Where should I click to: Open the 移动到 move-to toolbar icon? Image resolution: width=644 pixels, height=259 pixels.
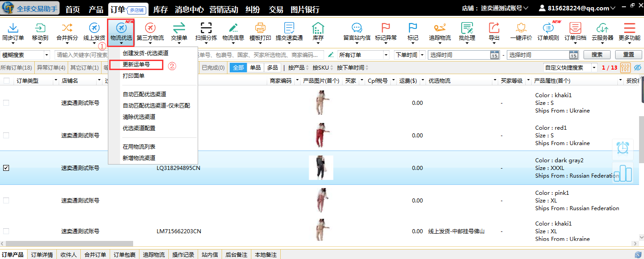coord(40,28)
